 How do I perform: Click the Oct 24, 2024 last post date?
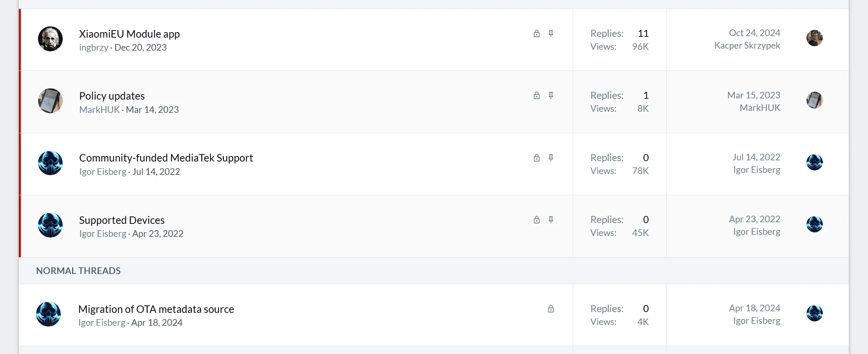(754, 33)
